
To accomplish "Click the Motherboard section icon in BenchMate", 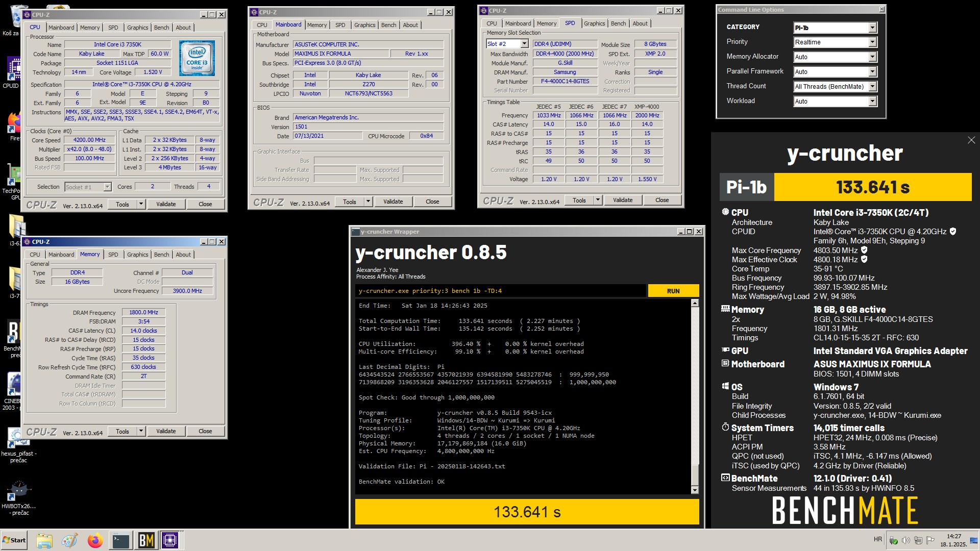I will tap(725, 363).
